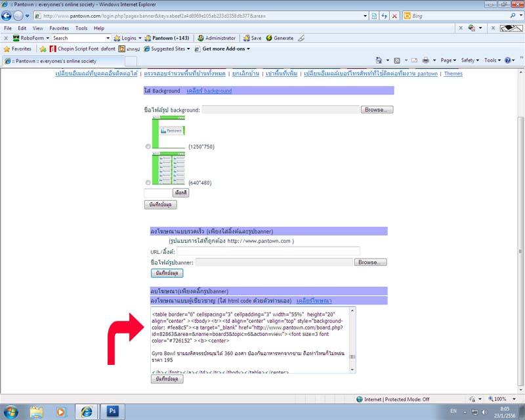Open the Windows Start button
The image size is (525, 420).
tap(10, 411)
